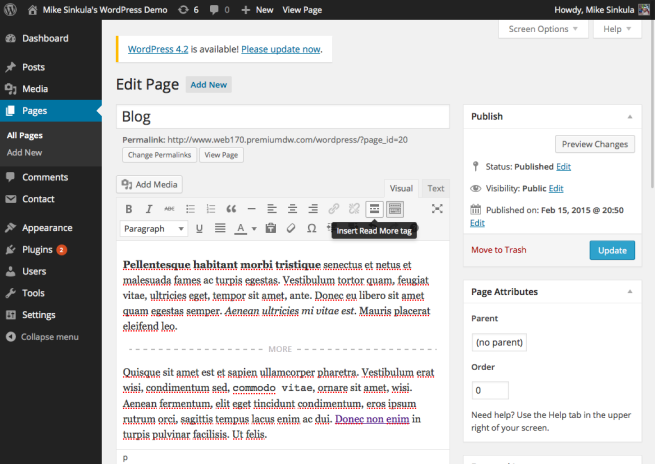Click the insert link icon
Screen dimensions: 655x464
pos(333,209)
